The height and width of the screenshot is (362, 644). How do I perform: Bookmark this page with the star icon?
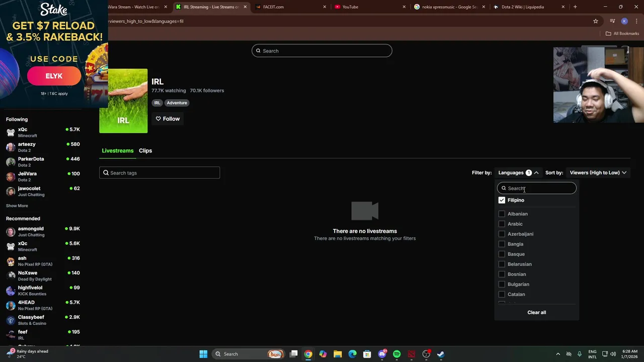596,21
